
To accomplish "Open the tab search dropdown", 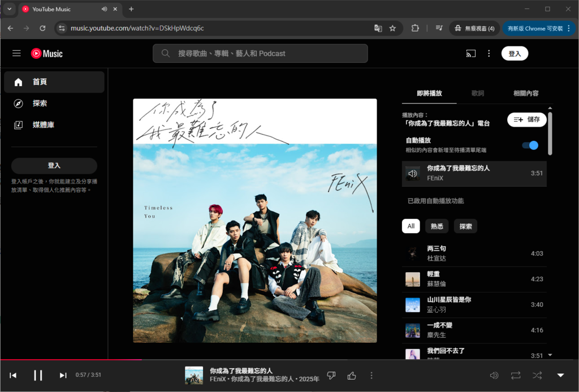I will tap(9, 9).
